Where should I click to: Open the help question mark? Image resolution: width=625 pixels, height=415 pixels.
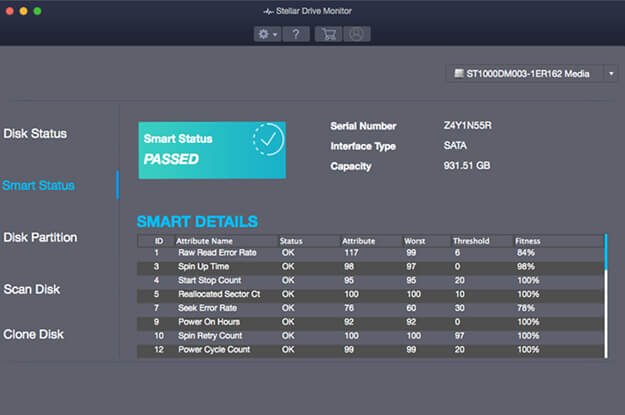296,34
